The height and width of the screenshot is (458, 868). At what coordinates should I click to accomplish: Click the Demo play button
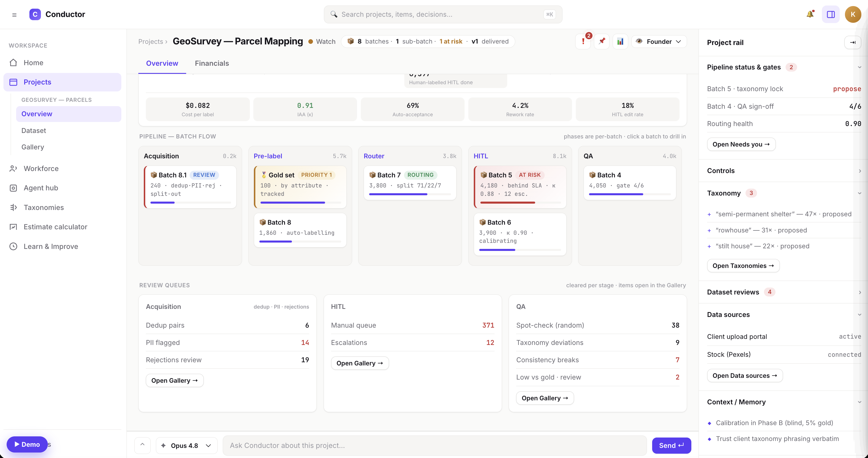coord(27,444)
